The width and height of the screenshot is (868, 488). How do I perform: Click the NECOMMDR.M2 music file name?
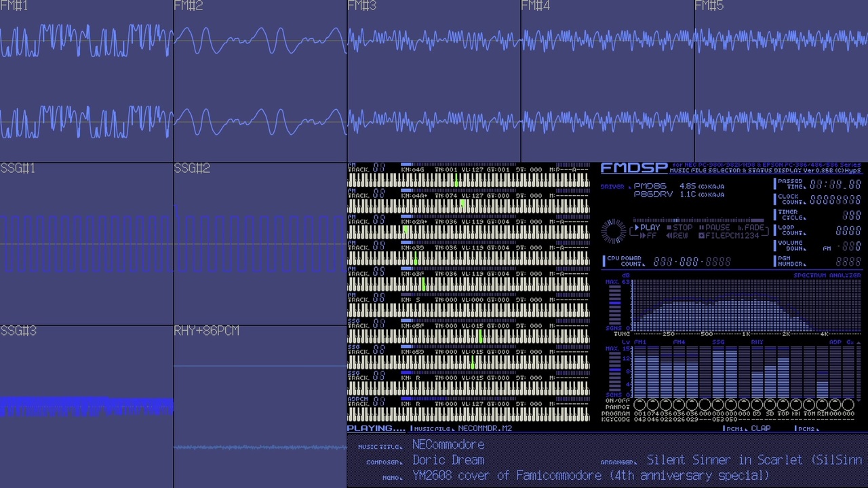pos(485,428)
